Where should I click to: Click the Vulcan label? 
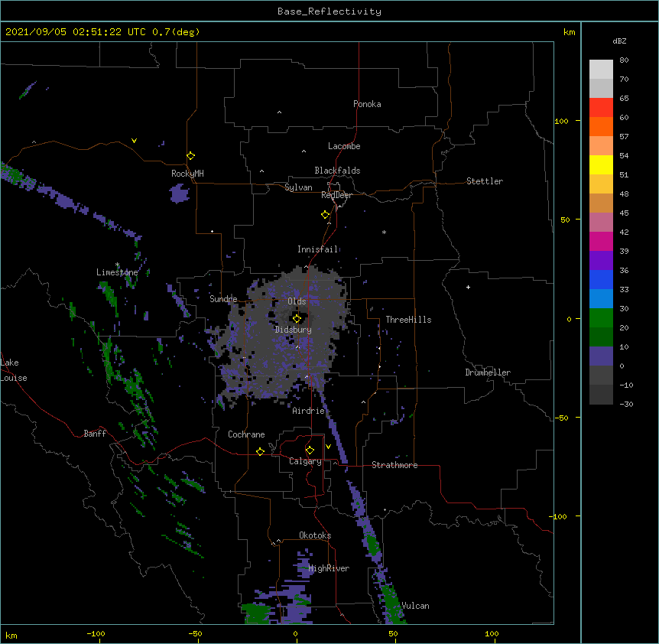tap(415, 606)
